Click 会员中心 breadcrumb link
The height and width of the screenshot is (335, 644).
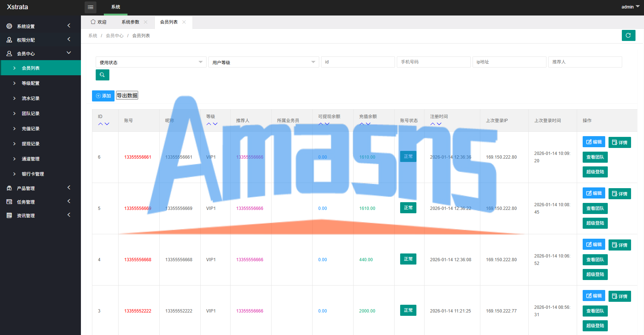[x=115, y=36]
